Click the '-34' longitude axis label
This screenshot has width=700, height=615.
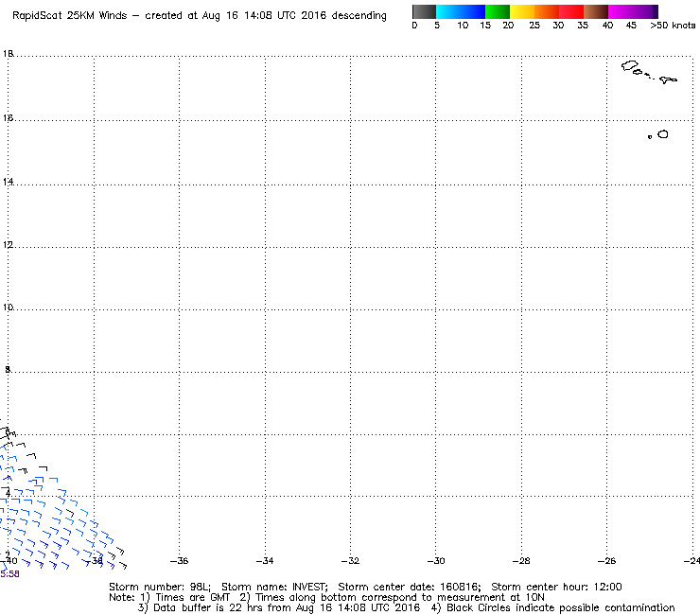pyautogui.click(x=265, y=561)
